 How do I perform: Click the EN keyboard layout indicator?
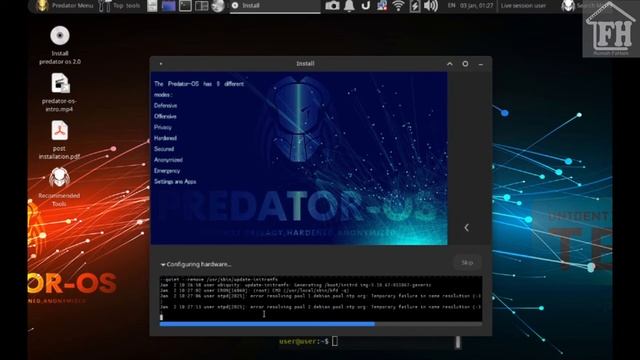451,6
